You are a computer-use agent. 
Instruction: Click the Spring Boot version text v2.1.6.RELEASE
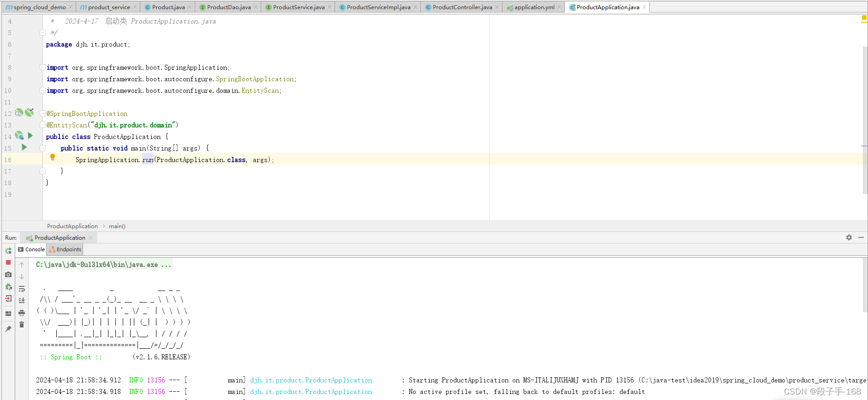click(x=162, y=357)
